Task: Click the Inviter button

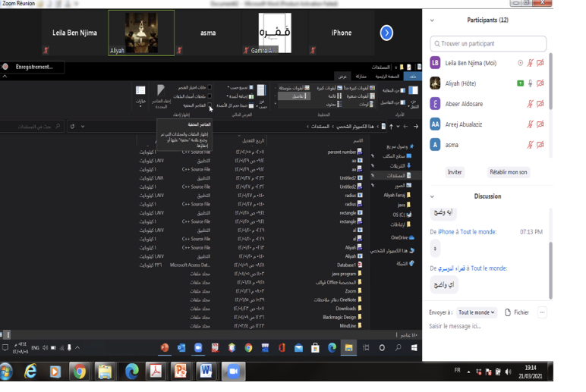Action: 454,172
